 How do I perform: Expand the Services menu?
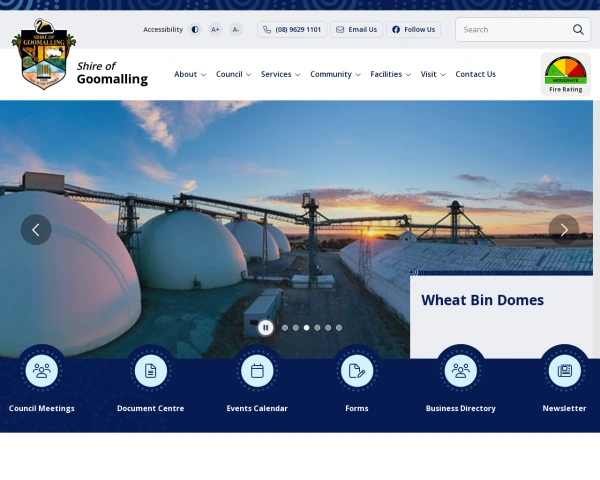[x=280, y=74]
